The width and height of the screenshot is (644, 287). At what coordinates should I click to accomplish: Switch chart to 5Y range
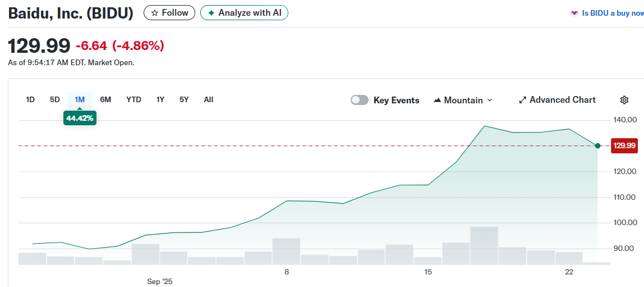point(184,99)
